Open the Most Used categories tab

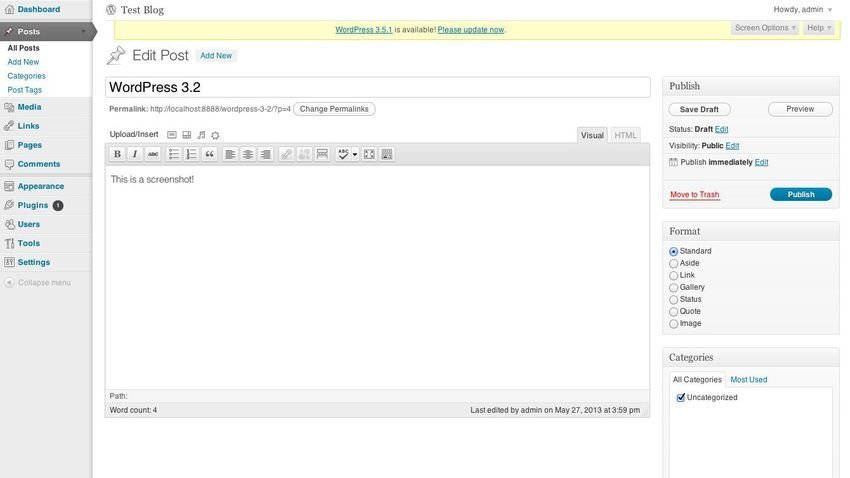pyautogui.click(x=749, y=379)
